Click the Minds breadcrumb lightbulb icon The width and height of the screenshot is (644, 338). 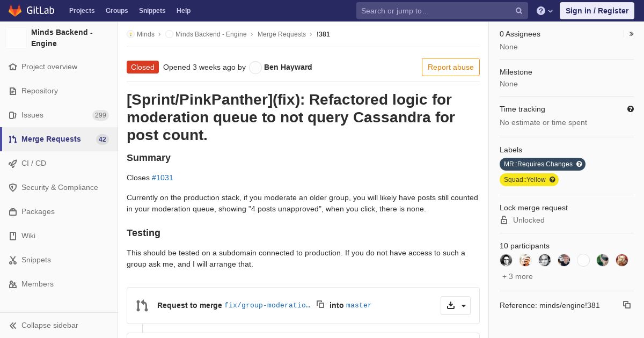click(x=130, y=34)
